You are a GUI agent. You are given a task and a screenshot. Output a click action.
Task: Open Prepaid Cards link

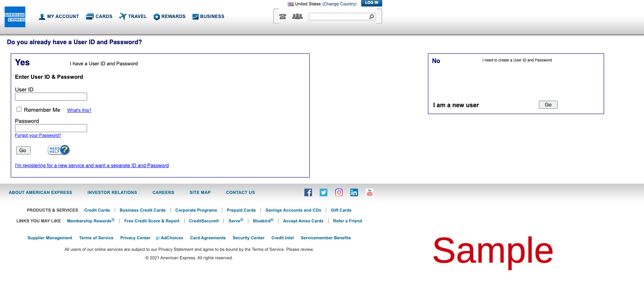[241, 210]
